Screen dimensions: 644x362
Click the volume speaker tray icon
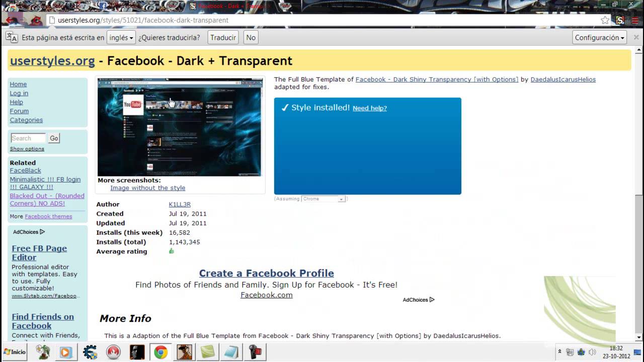tap(592, 352)
